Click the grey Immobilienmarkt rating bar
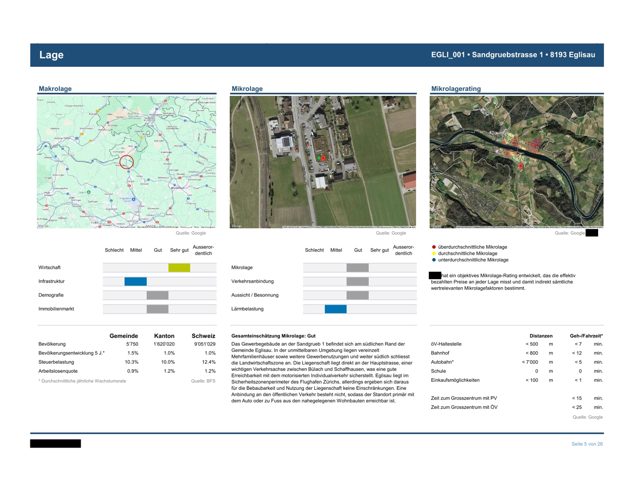Viewport: 640px width, 495px height. pyautogui.click(x=158, y=309)
